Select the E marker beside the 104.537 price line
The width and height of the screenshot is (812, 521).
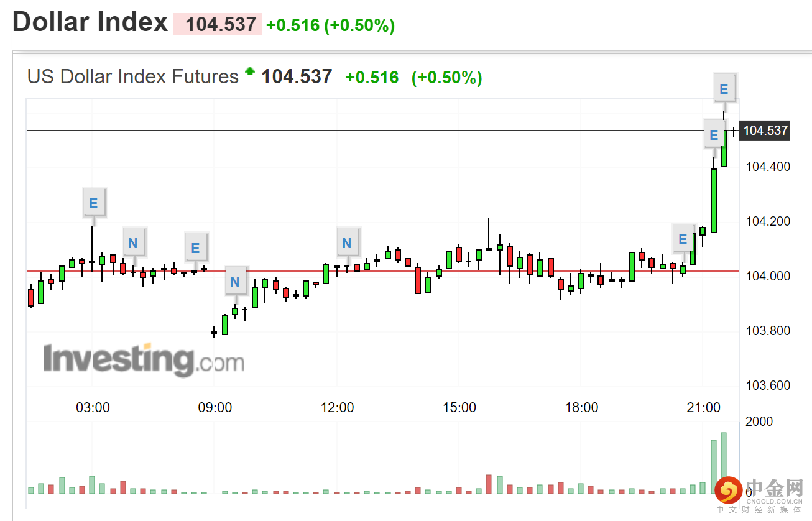[714, 134]
